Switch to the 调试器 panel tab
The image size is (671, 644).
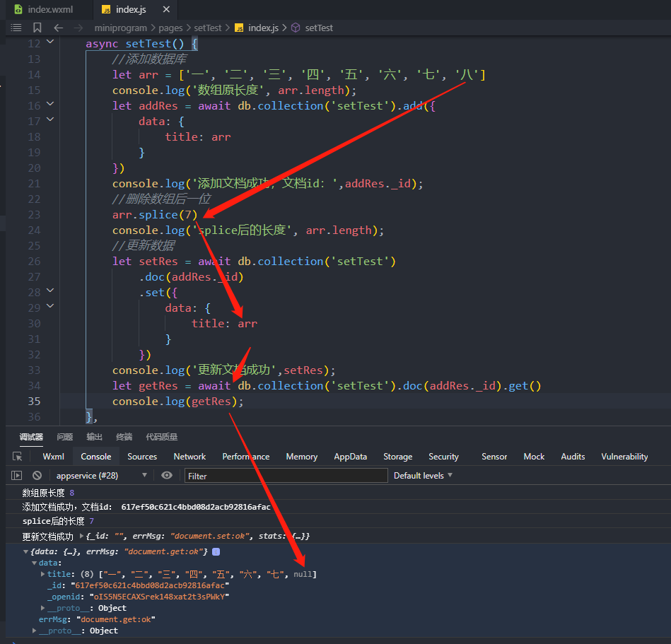[x=31, y=437]
